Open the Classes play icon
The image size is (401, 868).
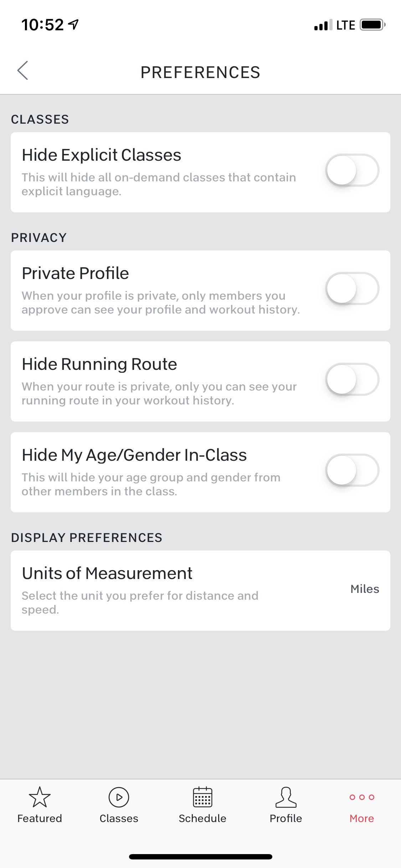click(119, 797)
